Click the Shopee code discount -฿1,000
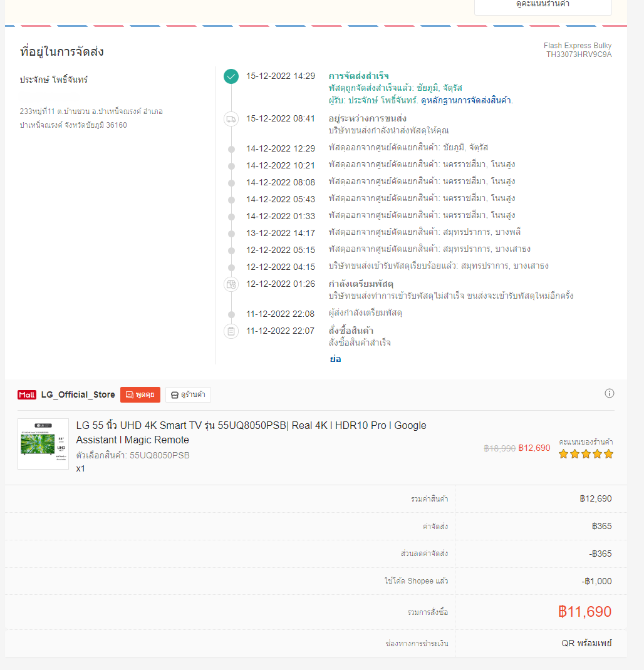644x670 pixels. click(596, 581)
